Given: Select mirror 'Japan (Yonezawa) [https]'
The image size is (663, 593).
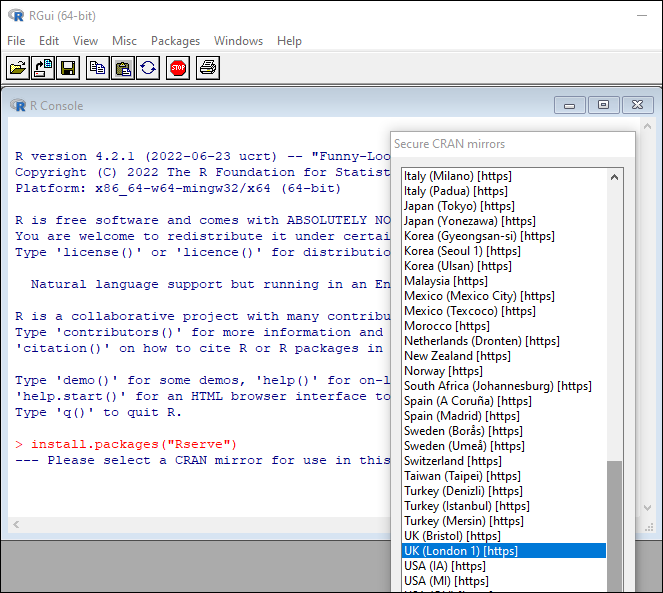Looking at the screenshot, I should pos(504,221).
